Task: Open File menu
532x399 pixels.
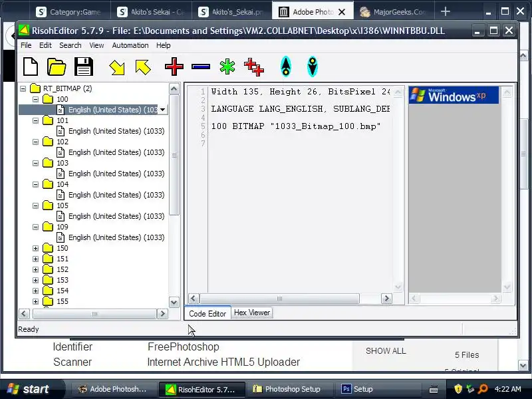Action: tap(26, 45)
